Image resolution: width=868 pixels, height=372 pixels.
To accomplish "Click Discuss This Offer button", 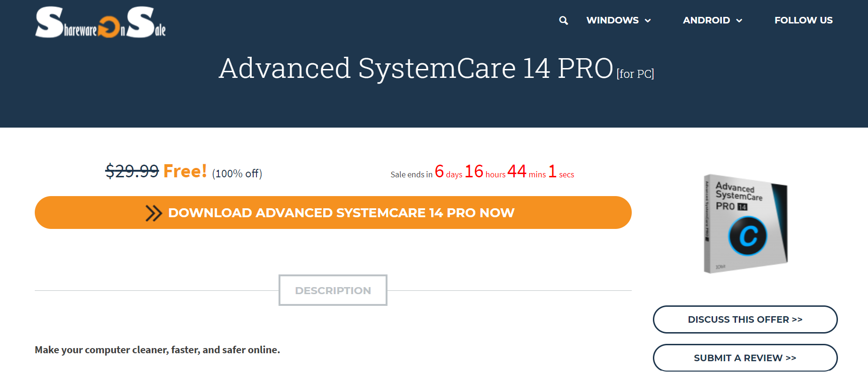I will (745, 319).
